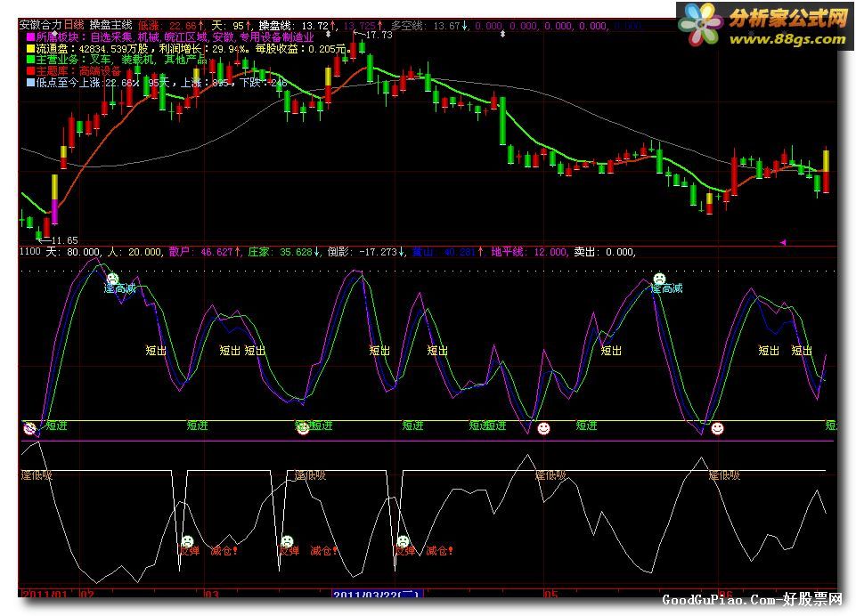
Task: Click the sad face icon above the first 反弹 signal
Action: (187, 541)
